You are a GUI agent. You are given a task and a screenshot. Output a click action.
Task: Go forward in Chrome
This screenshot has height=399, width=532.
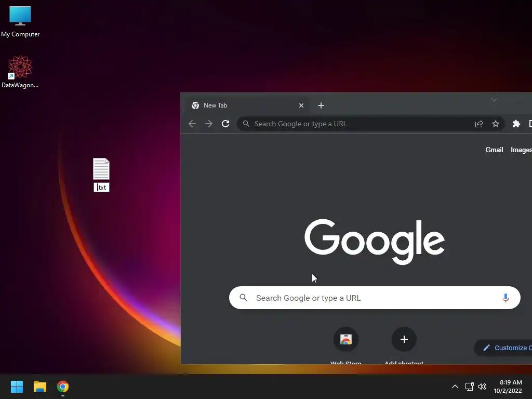209,124
